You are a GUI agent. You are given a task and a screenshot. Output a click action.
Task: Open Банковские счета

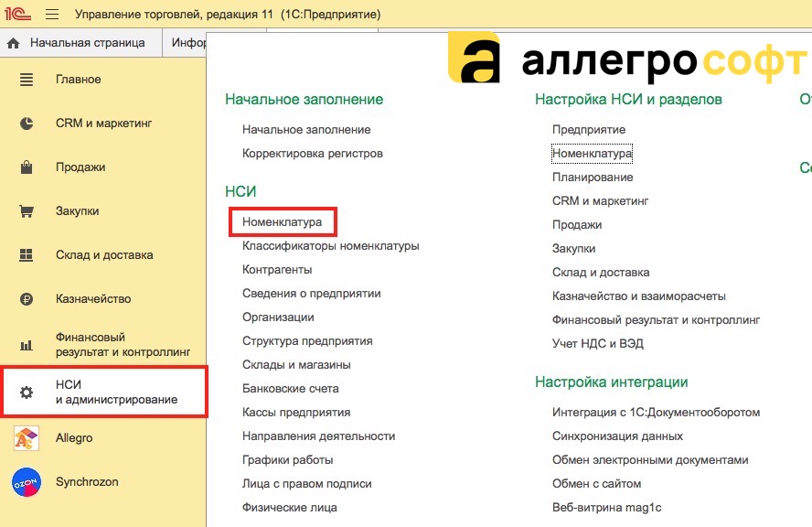point(291,389)
